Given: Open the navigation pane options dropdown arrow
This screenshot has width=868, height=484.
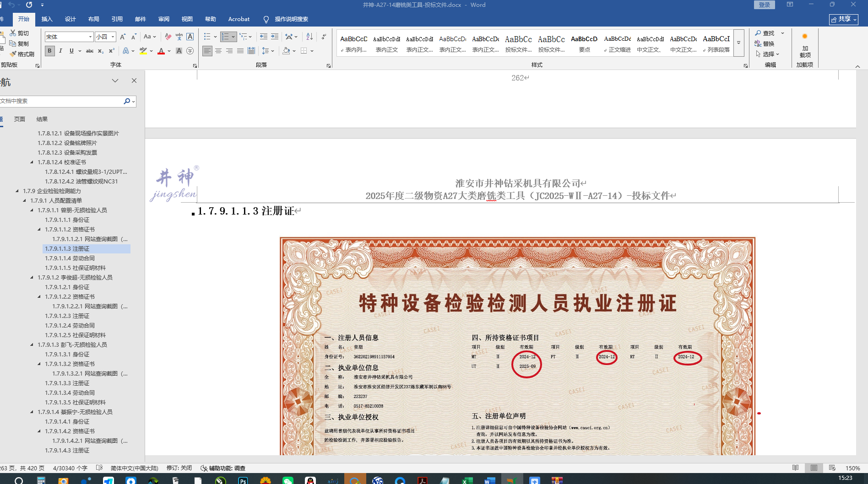Looking at the screenshot, I should [115, 81].
